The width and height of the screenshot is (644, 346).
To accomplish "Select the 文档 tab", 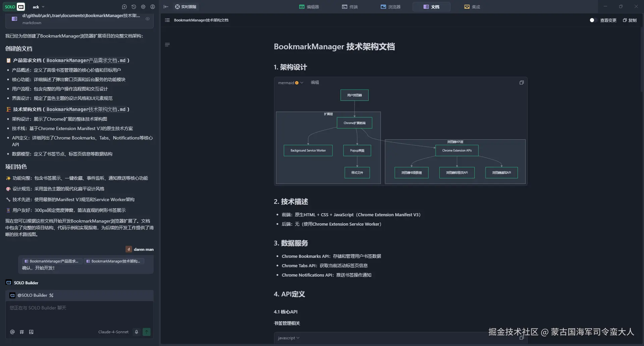I will 431,7.
